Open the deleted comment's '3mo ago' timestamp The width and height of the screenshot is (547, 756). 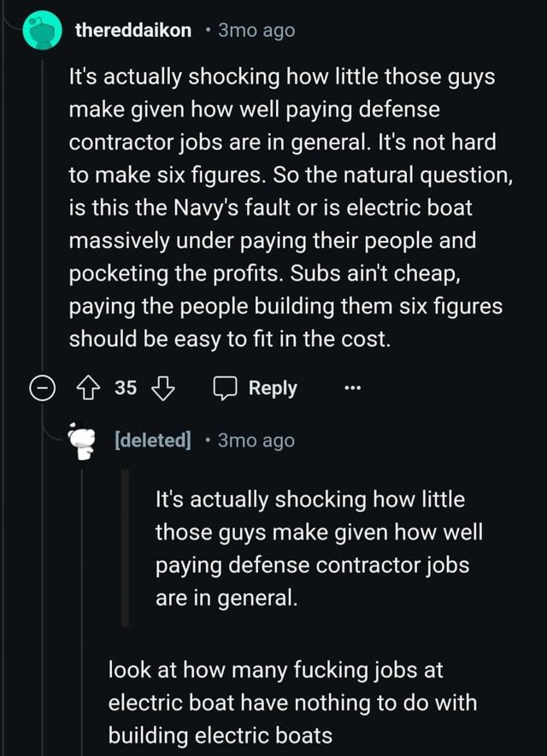256,440
